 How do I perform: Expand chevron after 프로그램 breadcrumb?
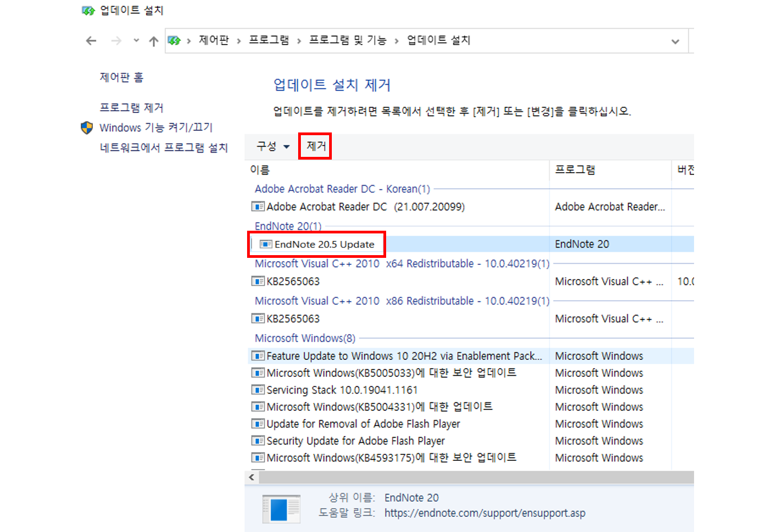tap(299, 41)
